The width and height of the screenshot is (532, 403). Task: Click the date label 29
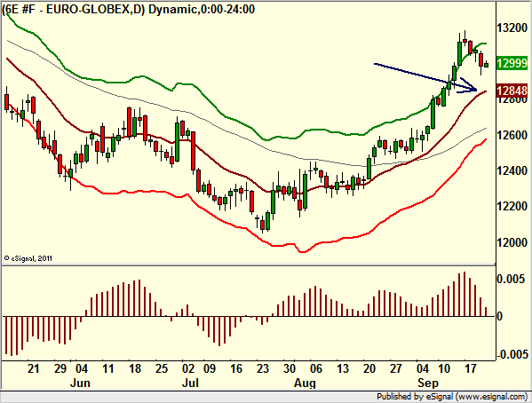(x=60, y=368)
